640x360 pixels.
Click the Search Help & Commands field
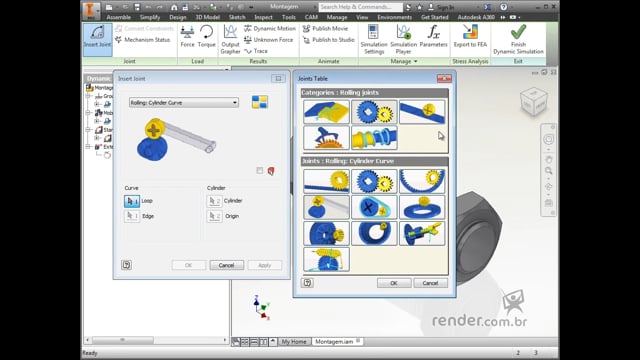(x=360, y=7)
